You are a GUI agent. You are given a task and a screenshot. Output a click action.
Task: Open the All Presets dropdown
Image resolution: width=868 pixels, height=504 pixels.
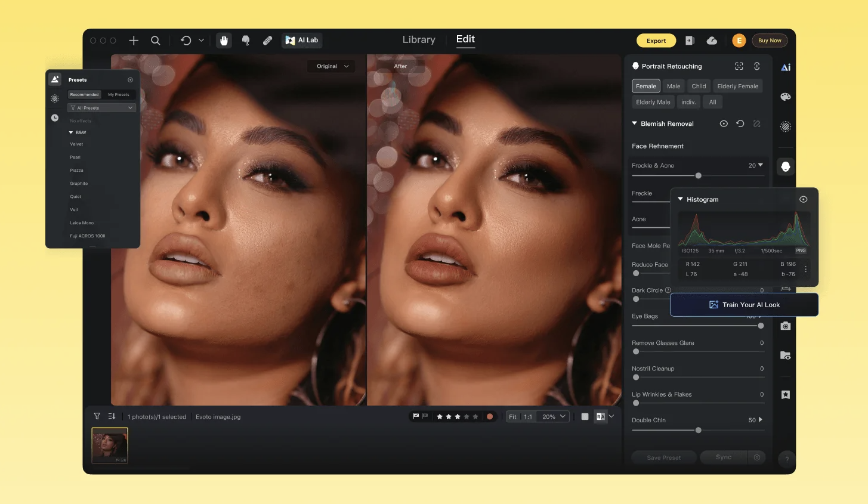(101, 108)
